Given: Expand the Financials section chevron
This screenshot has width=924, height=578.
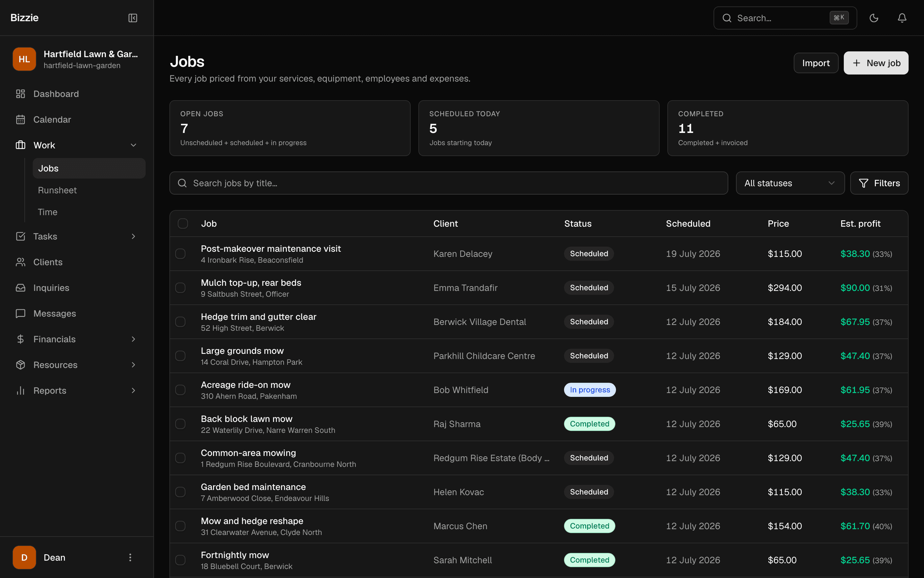Looking at the screenshot, I should pos(133,339).
